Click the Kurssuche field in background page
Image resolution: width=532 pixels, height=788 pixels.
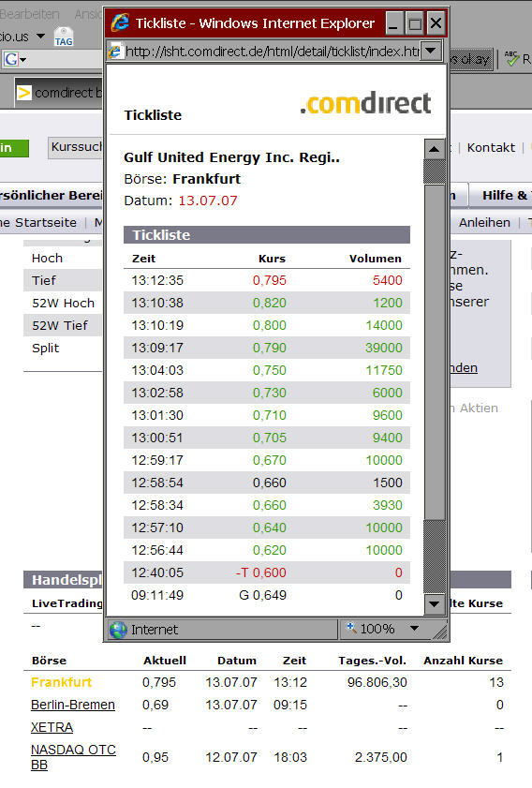pyautogui.click(x=76, y=147)
